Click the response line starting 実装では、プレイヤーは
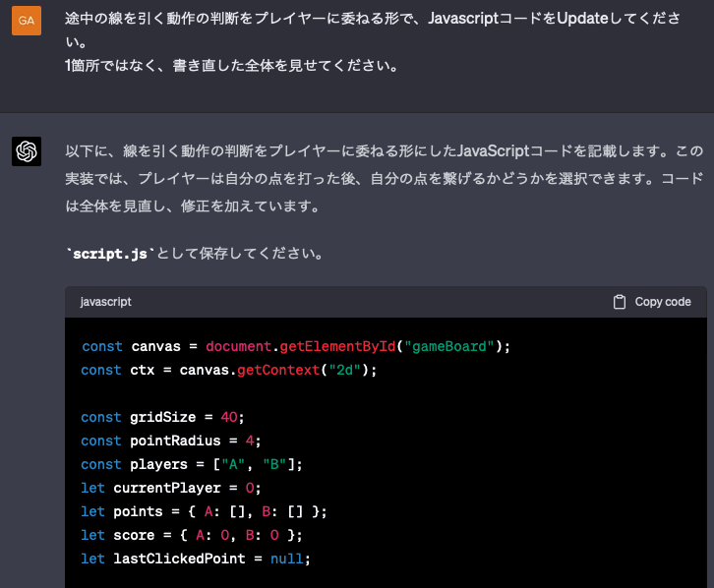This screenshot has width=714, height=588. point(385,178)
